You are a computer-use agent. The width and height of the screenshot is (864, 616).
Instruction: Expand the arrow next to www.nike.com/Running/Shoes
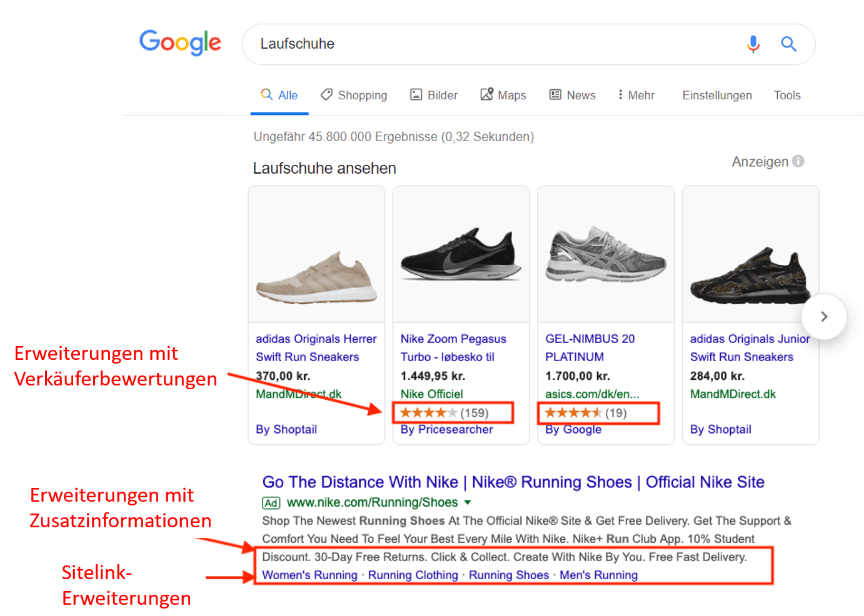(x=468, y=502)
